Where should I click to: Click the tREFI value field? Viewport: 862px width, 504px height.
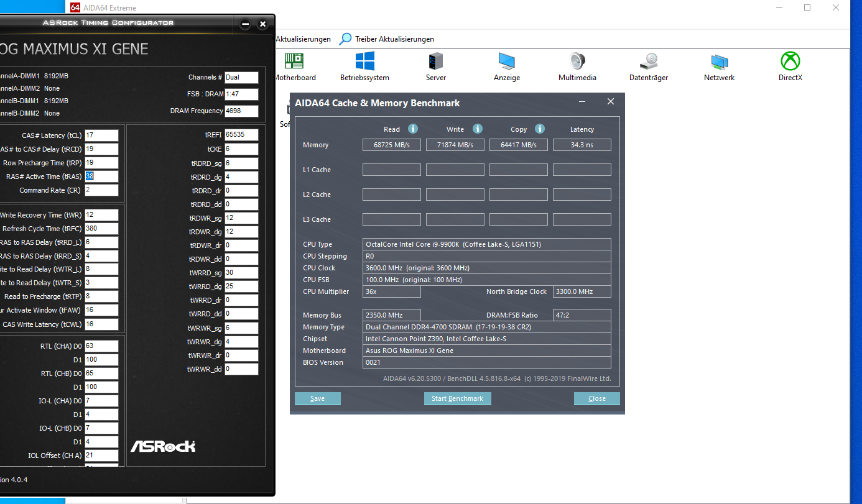click(241, 135)
